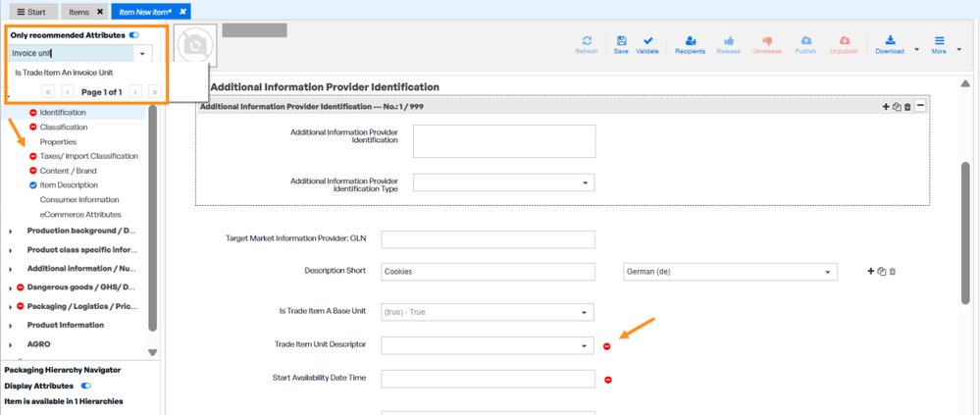This screenshot has width=980, height=415.
Task: Click the Publish cloud icon
Action: pyautogui.click(x=805, y=40)
